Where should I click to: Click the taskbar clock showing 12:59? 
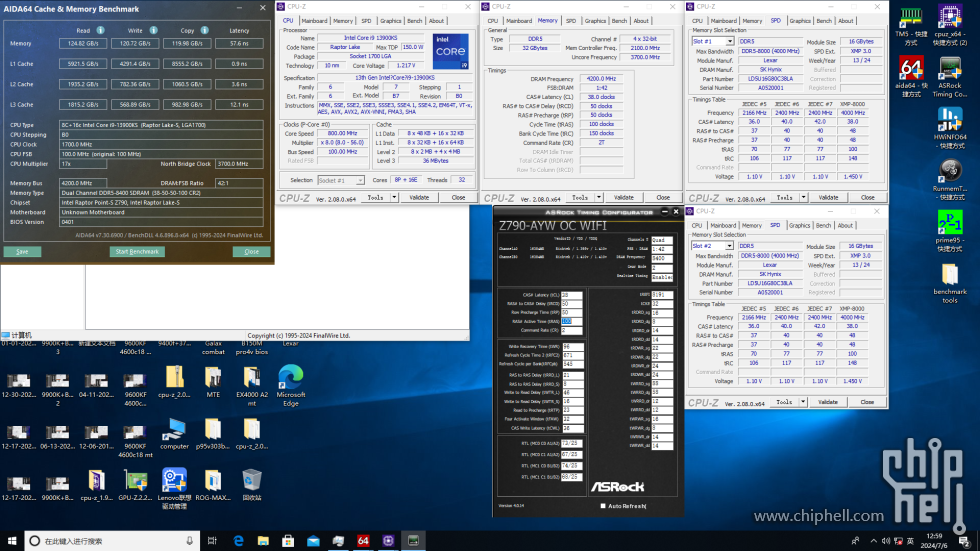pyautogui.click(x=934, y=541)
